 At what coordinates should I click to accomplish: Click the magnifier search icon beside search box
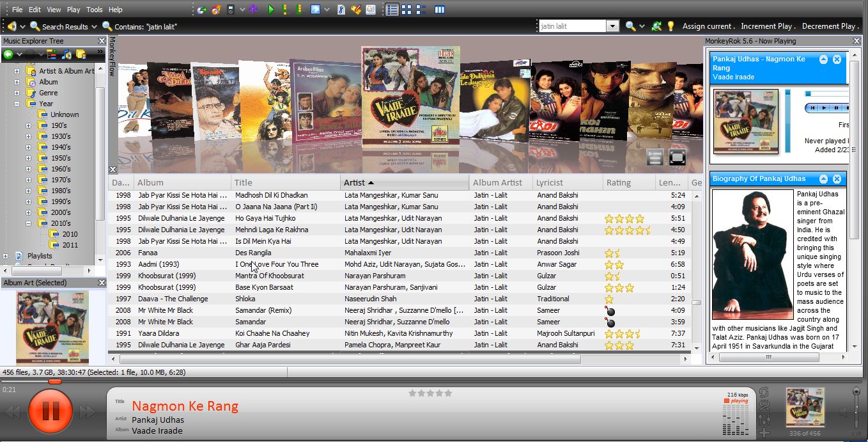[630, 26]
